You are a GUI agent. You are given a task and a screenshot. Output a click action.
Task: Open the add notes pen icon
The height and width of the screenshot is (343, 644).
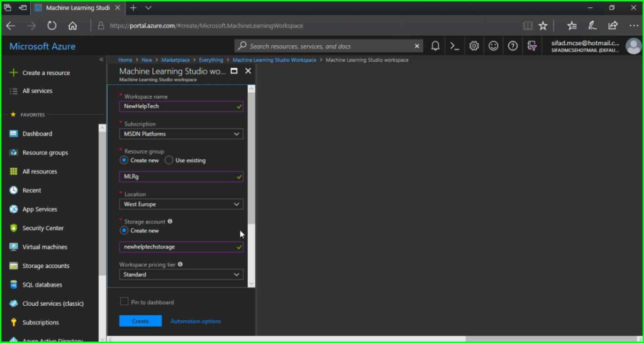tap(592, 26)
